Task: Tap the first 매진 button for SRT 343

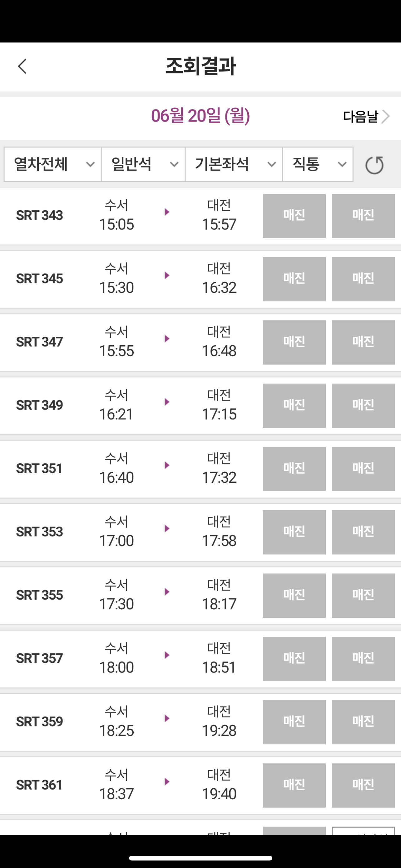Action: point(294,216)
